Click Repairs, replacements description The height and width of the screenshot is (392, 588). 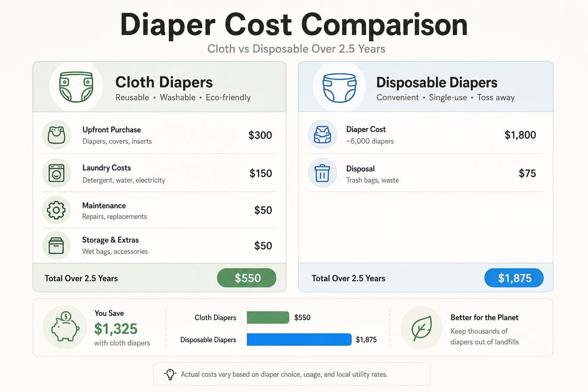pos(114,217)
